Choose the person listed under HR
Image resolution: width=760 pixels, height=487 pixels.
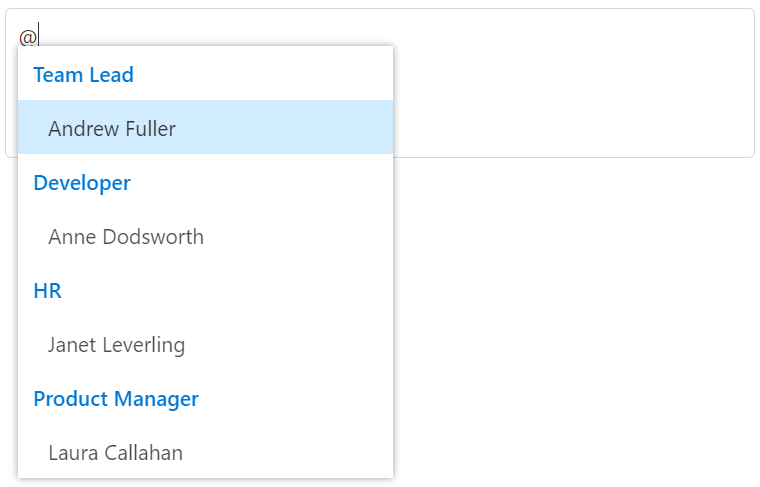pyautogui.click(x=116, y=345)
